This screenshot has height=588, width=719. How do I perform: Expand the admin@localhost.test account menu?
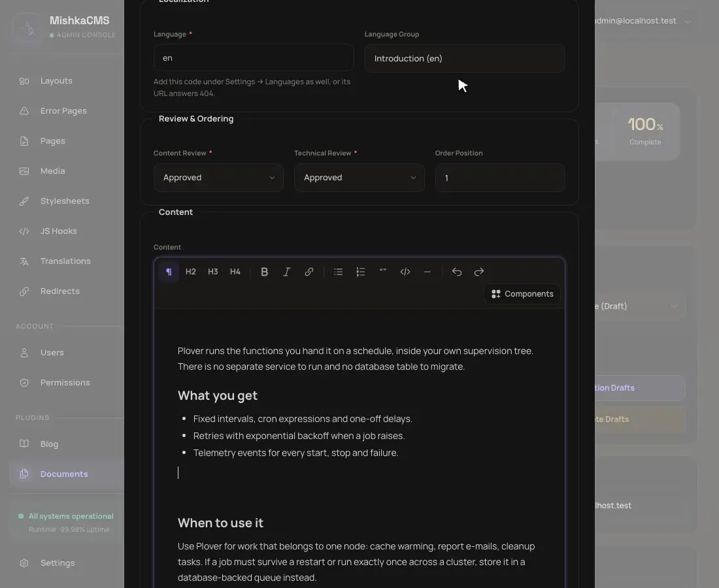pos(641,21)
